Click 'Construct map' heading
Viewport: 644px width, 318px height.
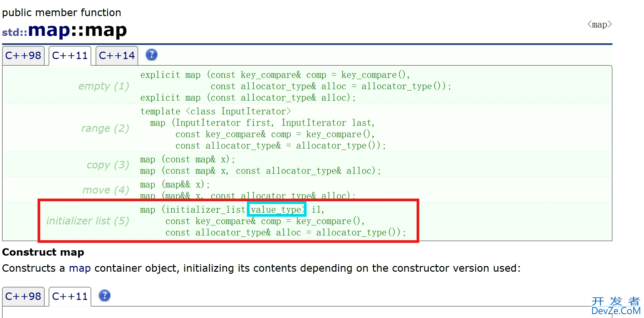(x=43, y=252)
